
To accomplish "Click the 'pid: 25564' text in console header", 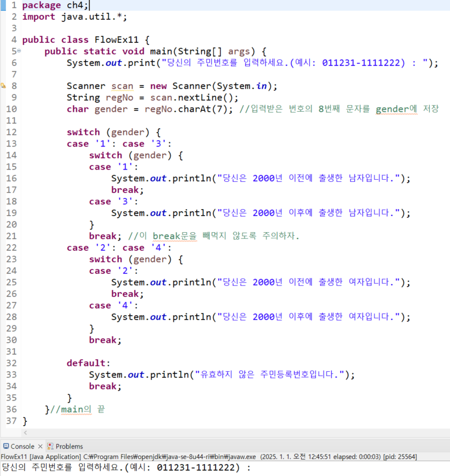I will 400,457.
